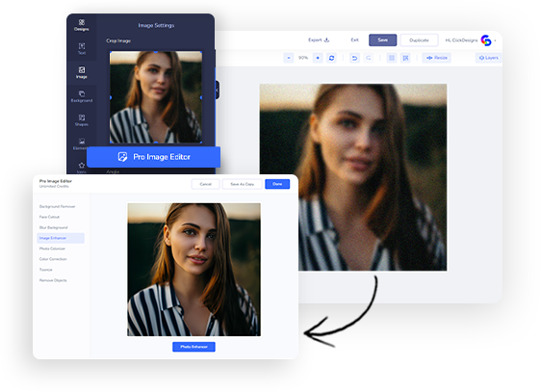The image size is (541, 392).
Task: Select the Text tool in sidebar
Action: pyautogui.click(x=82, y=49)
